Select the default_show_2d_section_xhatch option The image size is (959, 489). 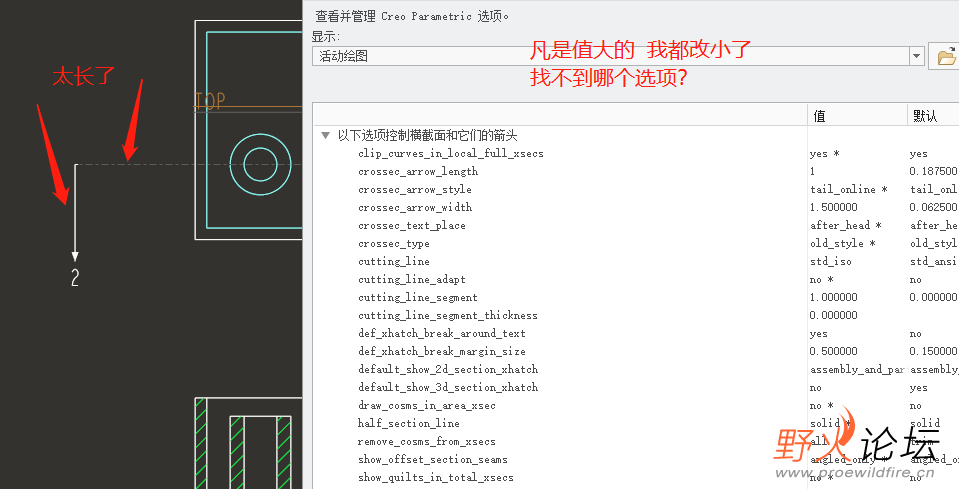448,369
